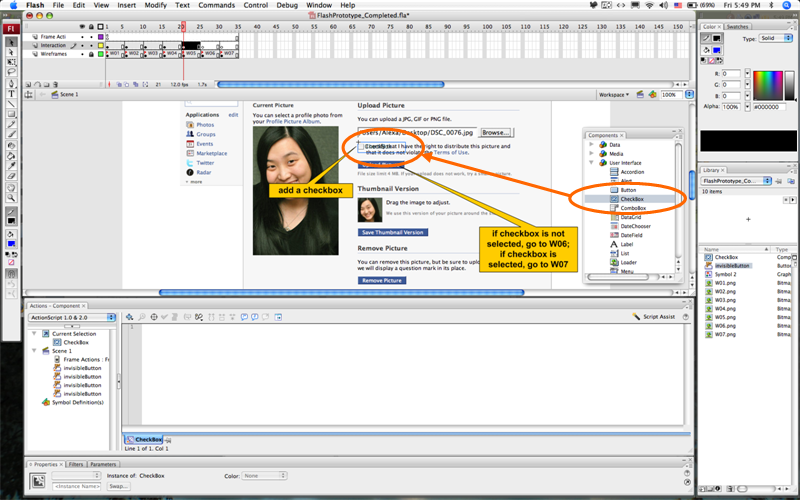The height and width of the screenshot is (500, 800).
Task: Open the ActionScript 1.0 & 2.0 dropdown
Action: [71, 316]
